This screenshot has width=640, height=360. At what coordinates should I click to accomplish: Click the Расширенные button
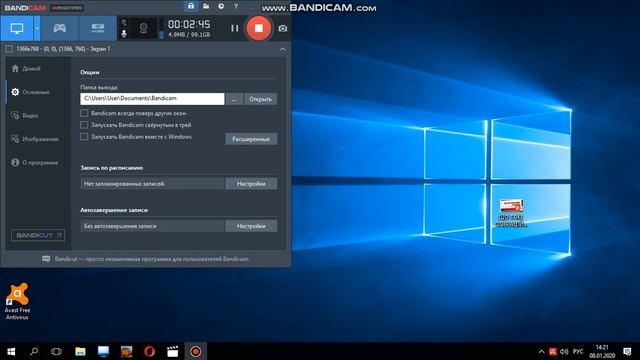point(251,139)
